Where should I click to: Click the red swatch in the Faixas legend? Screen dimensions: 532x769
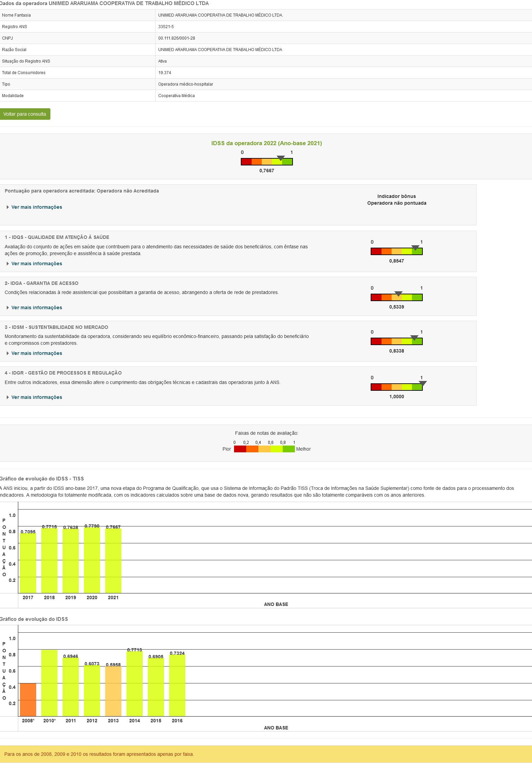pyautogui.click(x=240, y=449)
